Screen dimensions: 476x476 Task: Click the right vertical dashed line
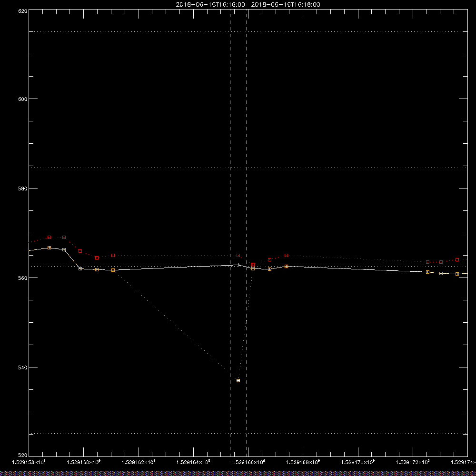point(247,233)
